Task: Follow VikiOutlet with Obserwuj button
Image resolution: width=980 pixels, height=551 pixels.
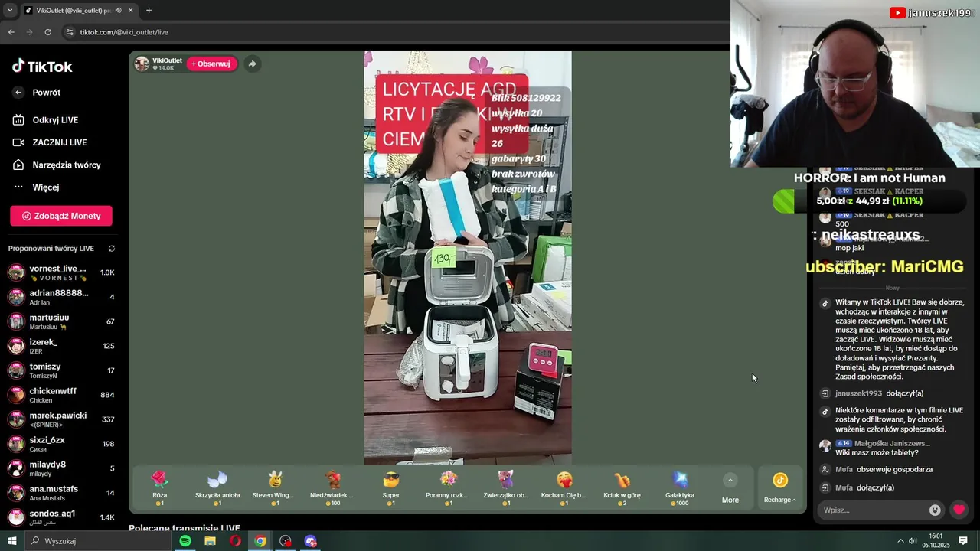Action: pyautogui.click(x=211, y=64)
